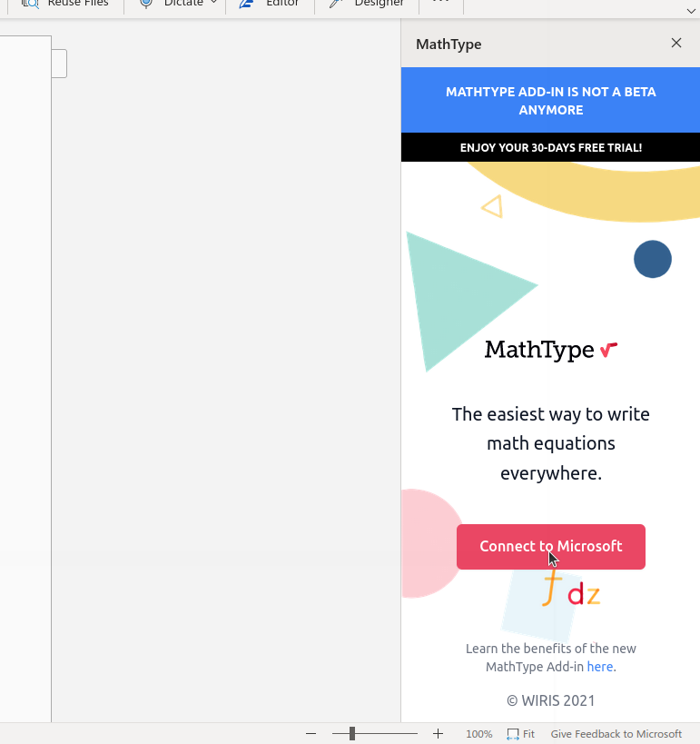Click the 30-days free trial banner
Screen dimensions: 700x744
550,147
